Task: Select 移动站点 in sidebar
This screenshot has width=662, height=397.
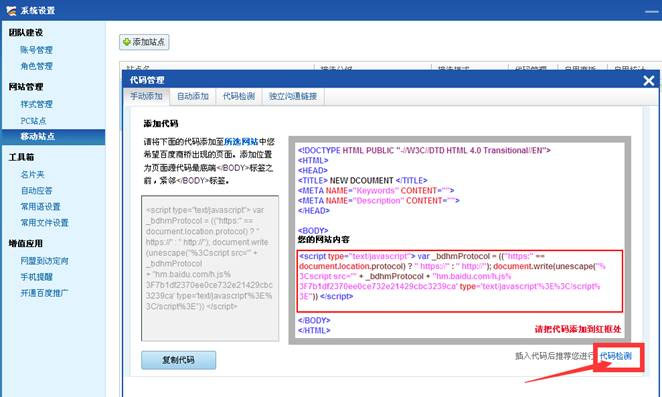Action: (53, 137)
